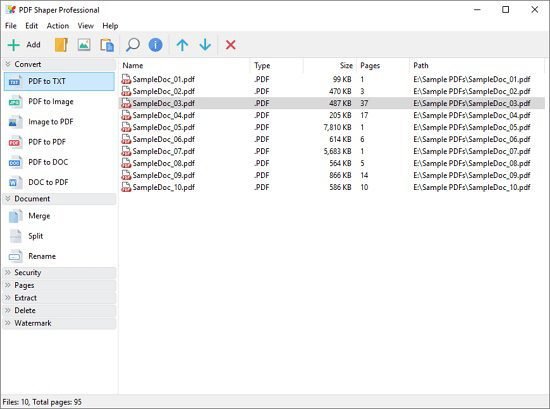Sort by the Name column header
This screenshot has height=409, width=550.
pos(185,66)
